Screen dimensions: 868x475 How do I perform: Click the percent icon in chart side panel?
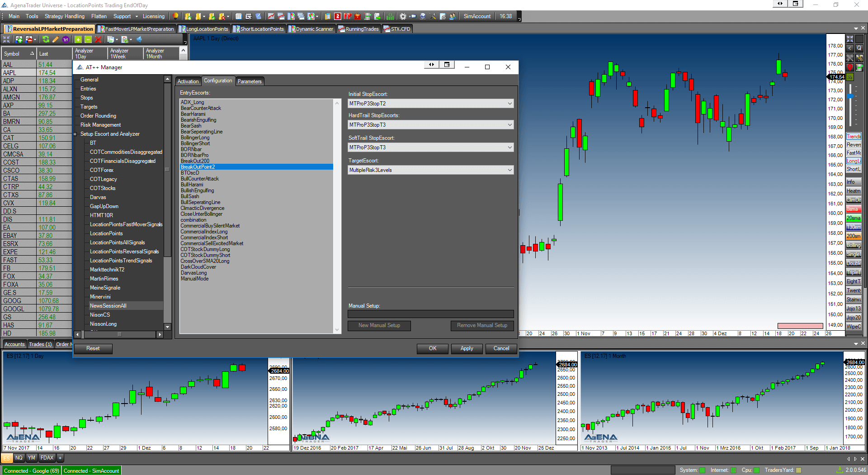coord(859,58)
